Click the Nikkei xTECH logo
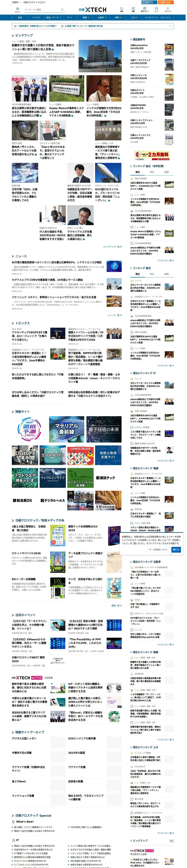 click(92, 10)
